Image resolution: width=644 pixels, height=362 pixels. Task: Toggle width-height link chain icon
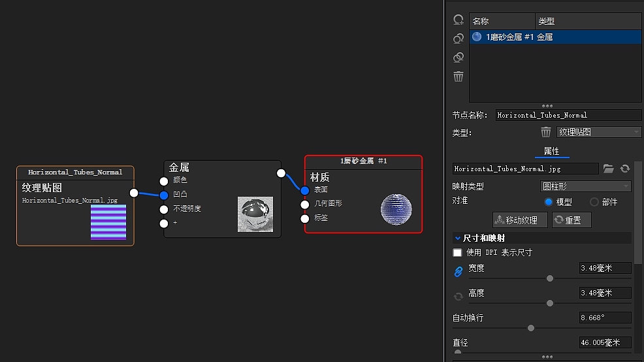point(459,272)
